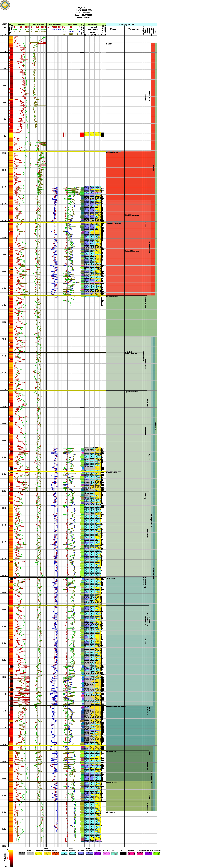This screenshot has height=868, width=199.
Task: Choose the black Coal legend swatch
Action: (123, 853)
